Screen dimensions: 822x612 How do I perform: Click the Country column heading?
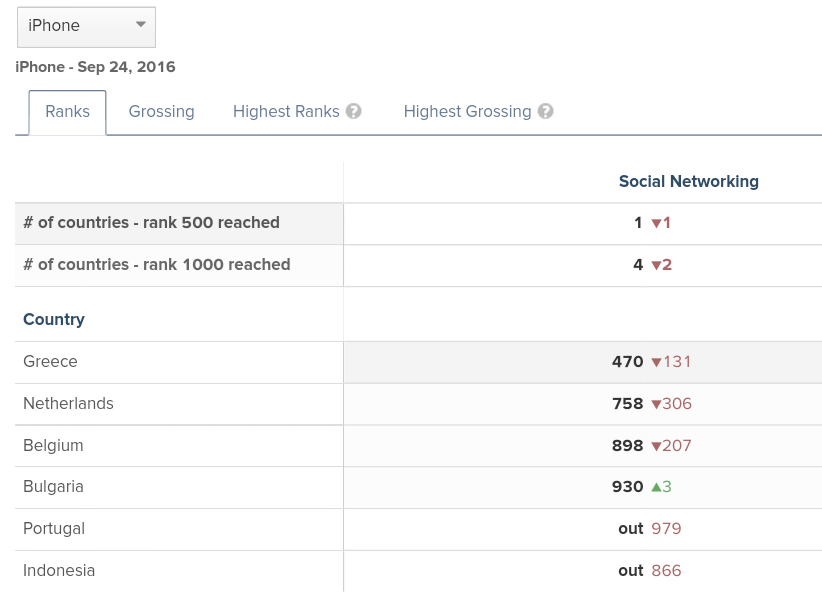54,320
